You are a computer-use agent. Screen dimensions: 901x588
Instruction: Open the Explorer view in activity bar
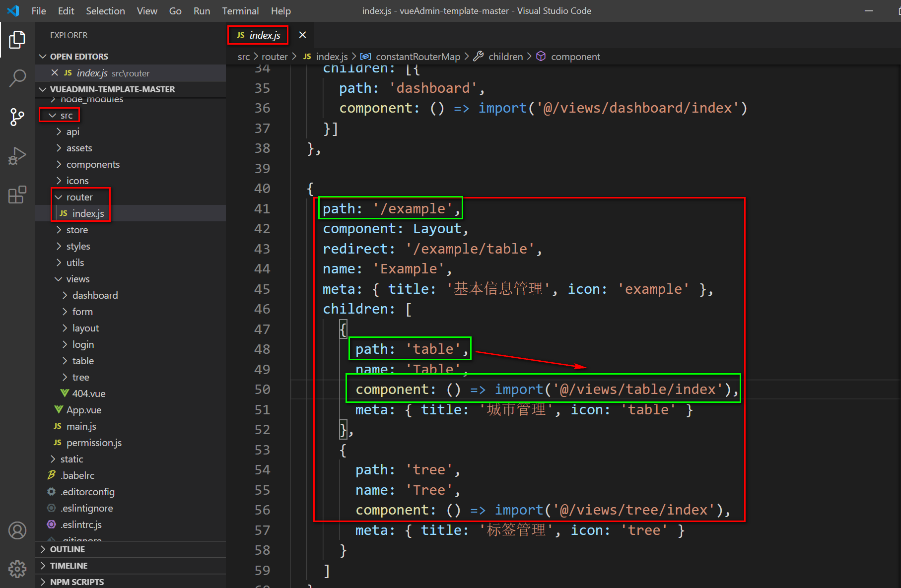click(x=17, y=40)
